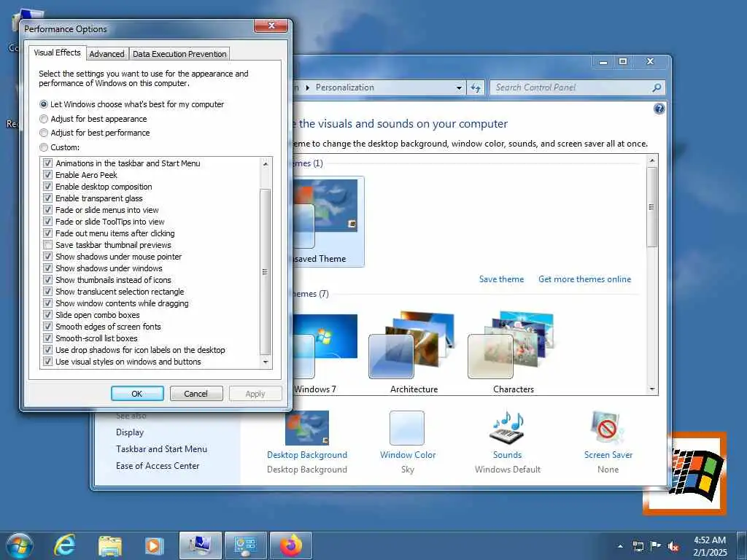Open the address bar history dropdown arrow
This screenshot has width=747, height=560.
459,87
